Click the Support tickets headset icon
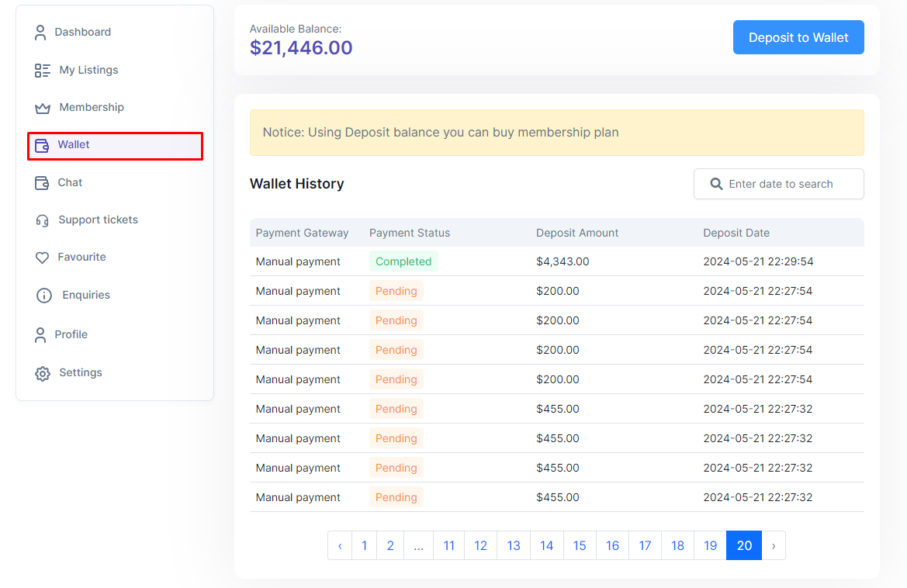907x588 pixels. point(43,220)
